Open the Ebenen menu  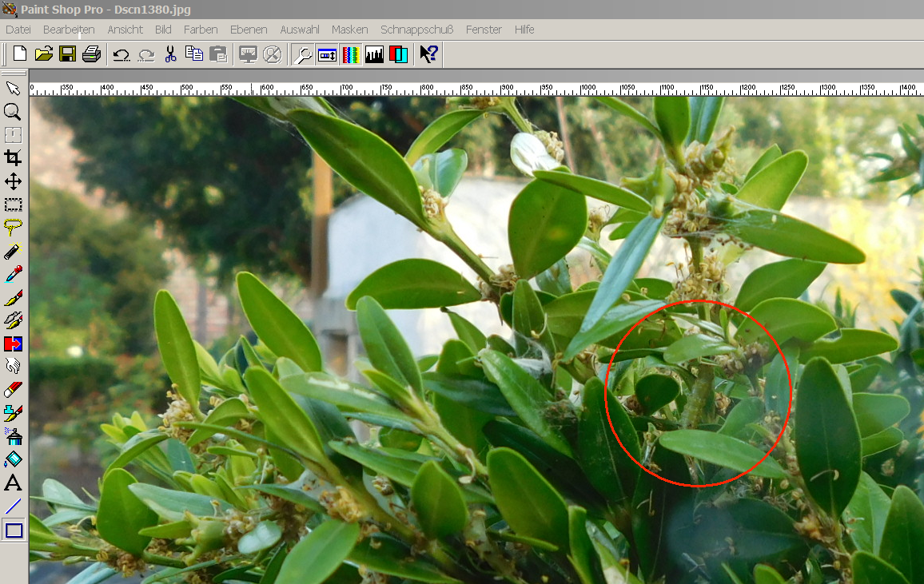pos(249,30)
